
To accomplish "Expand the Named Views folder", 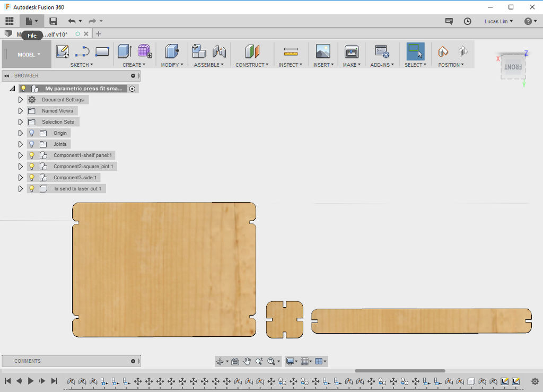I will click(21, 111).
